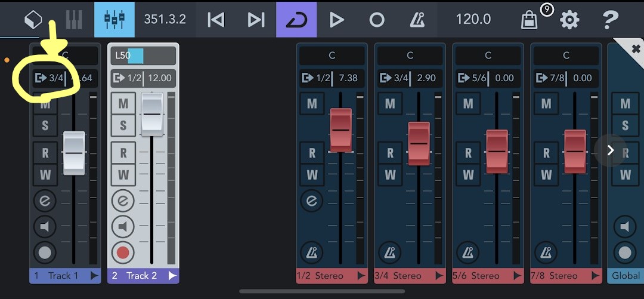Screen dimensions: 644x299
Task: Open the shop bag icon
Action: pos(530,19)
